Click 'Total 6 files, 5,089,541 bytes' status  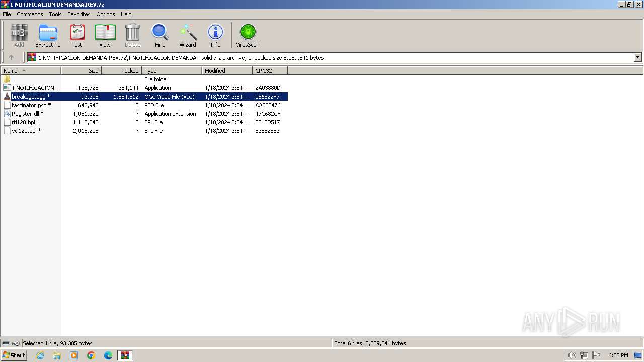coord(370,343)
